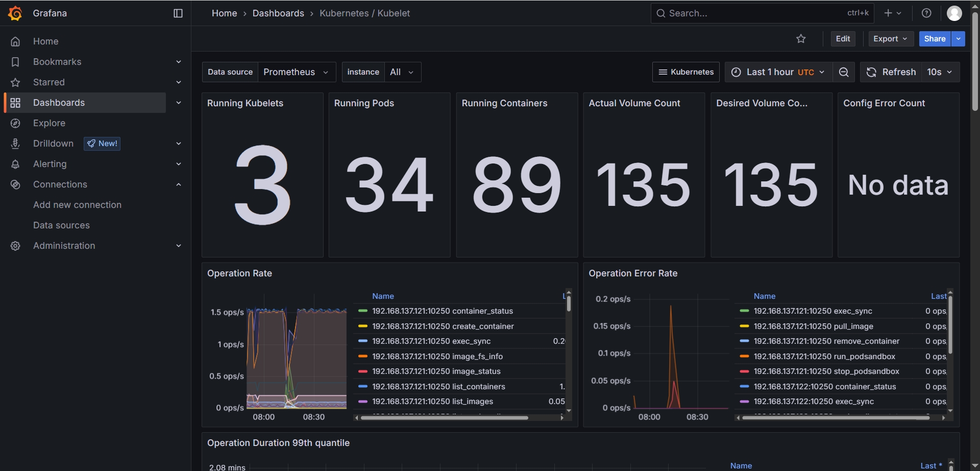Image resolution: width=980 pixels, height=471 pixels.
Task: Click the Edit dashboard button
Action: tap(843, 39)
